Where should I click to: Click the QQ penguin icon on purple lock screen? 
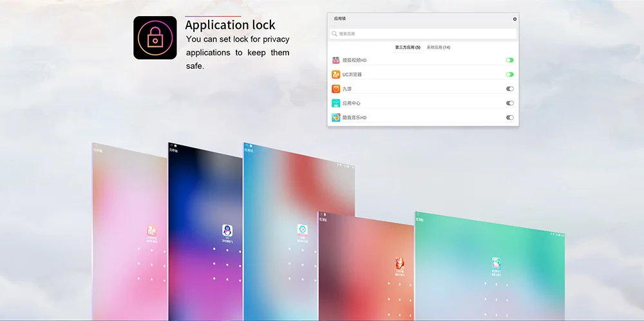(227, 230)
